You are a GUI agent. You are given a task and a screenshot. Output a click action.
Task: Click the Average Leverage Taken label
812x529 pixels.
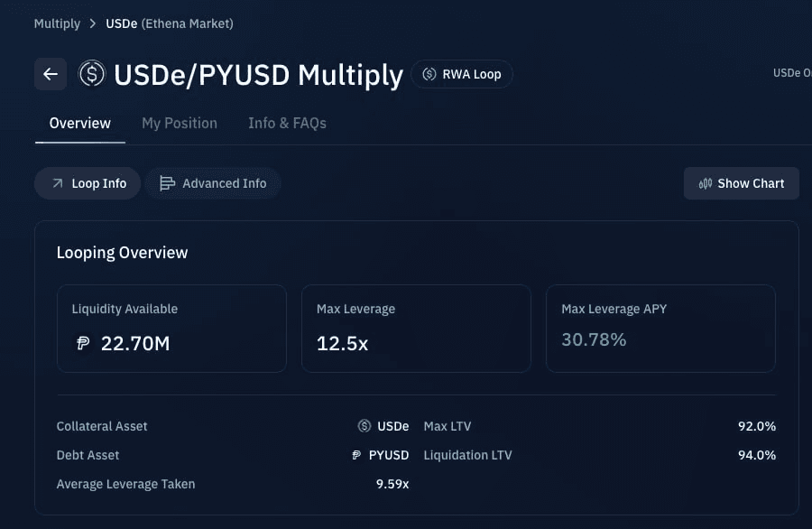pos(125,484)
